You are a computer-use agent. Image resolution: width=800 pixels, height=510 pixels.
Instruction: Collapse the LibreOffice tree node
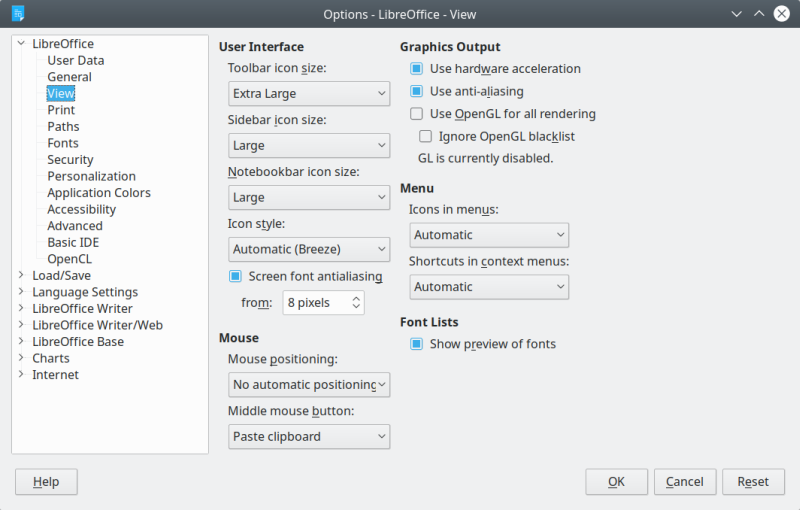[21, 43]
